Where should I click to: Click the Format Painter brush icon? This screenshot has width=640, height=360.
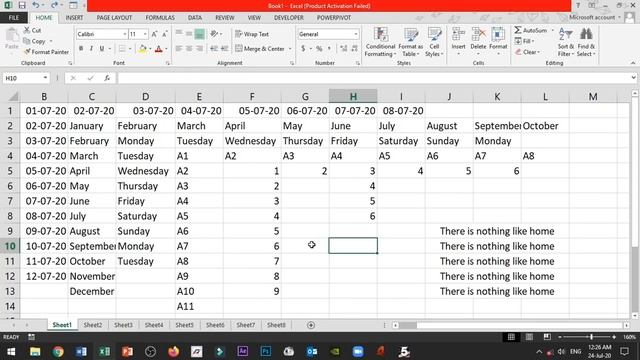click(x=27, y=52)
